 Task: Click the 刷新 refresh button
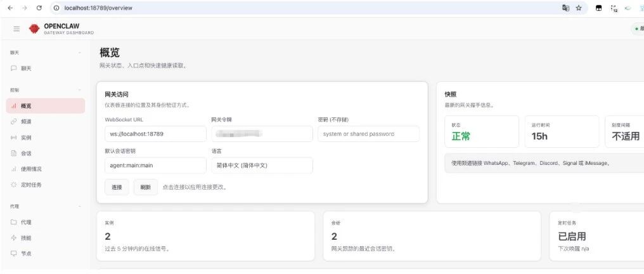145,187
